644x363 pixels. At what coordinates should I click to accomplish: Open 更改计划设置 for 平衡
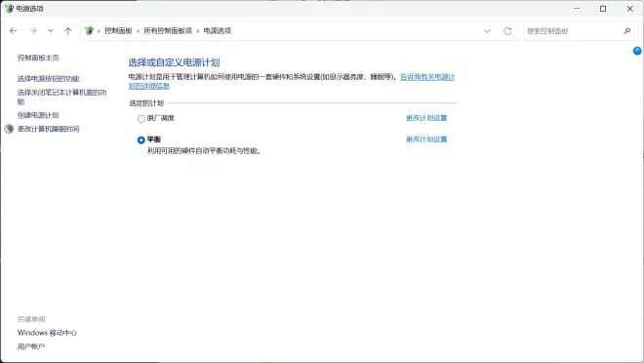point(426,140)
